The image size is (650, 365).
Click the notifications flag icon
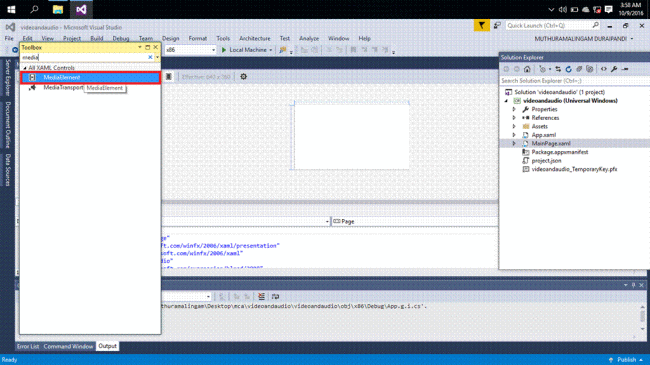click(481, 26)
